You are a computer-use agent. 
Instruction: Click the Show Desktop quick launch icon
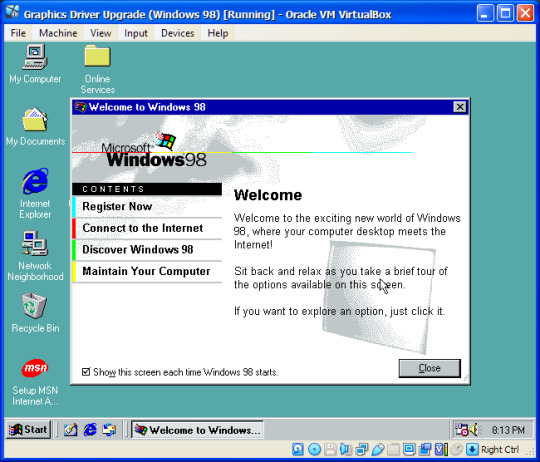[71, 430]
